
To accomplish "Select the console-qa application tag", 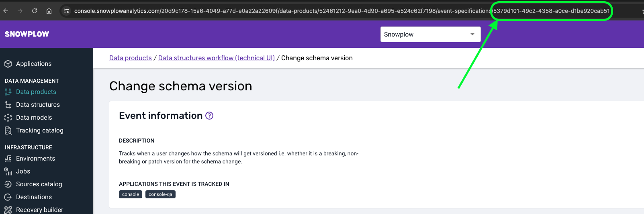I will 160,194.
